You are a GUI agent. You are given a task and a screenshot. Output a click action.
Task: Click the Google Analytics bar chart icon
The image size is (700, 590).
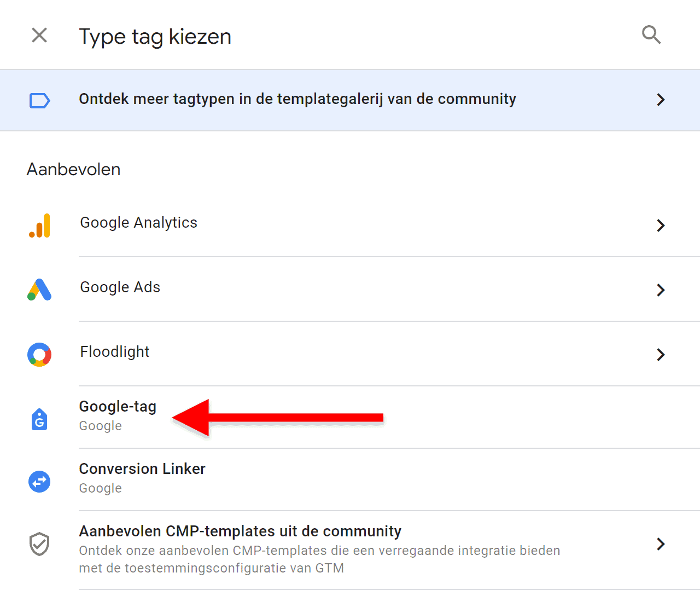pyautogui.click(x=39, y=225)
